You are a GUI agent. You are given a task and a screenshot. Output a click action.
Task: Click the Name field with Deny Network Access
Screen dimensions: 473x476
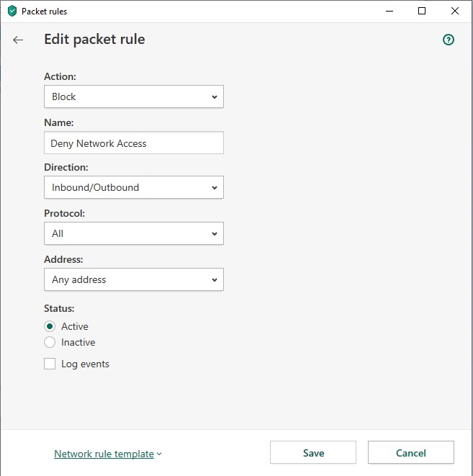click(134, 143)
